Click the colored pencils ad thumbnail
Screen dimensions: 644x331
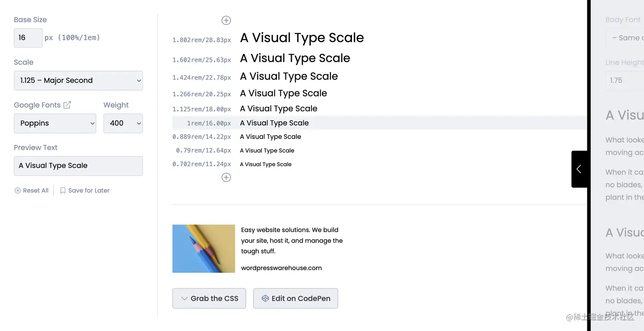pos(204,249)
